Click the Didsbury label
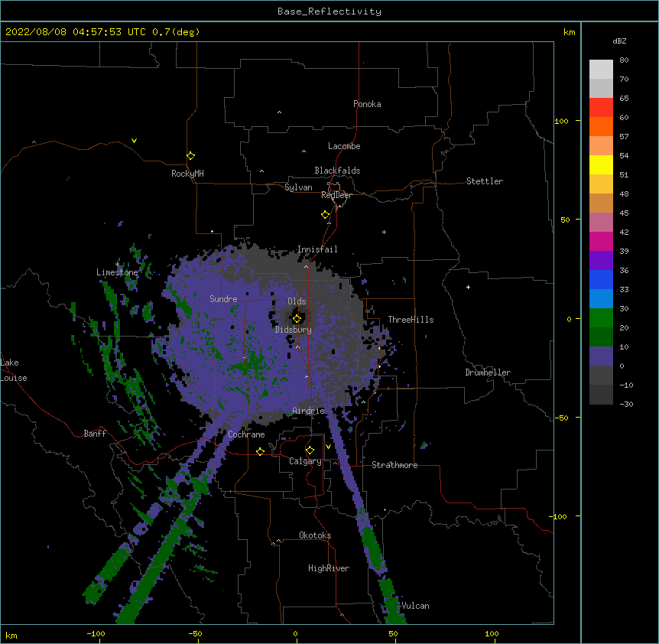This screenshot has width=659, height=644. point(294,330)
